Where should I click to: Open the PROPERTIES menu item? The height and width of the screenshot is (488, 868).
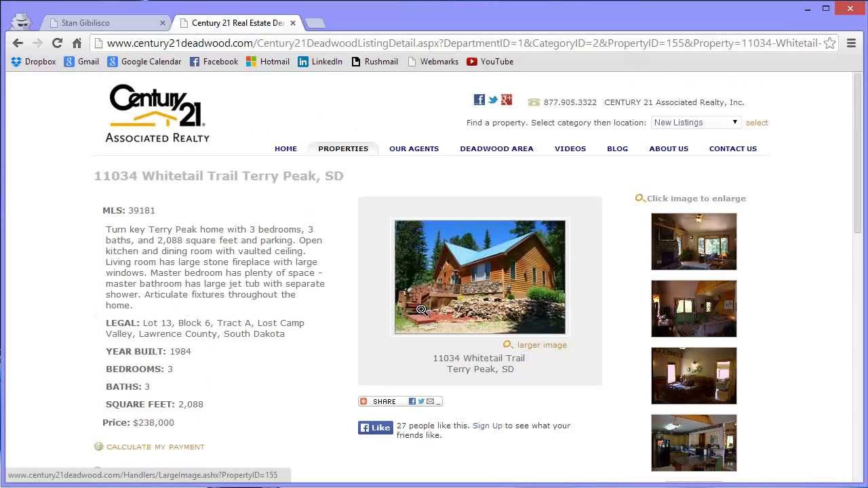coord(343,148)
